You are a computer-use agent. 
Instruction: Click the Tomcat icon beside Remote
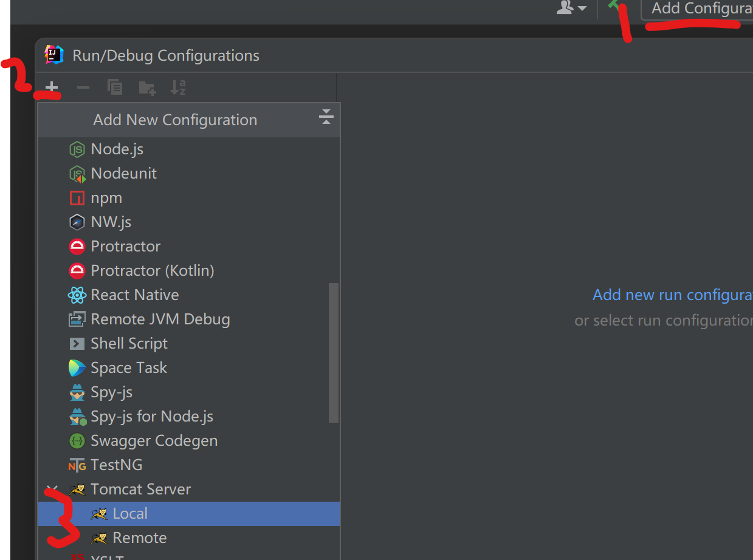[99, 538]
